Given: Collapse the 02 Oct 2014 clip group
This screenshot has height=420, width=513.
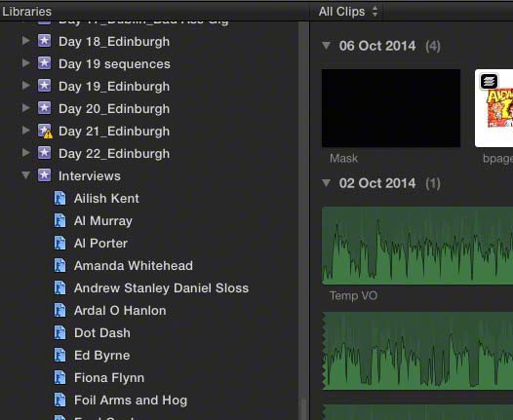Looking at the screenshot, I should (x=326, y=182).
